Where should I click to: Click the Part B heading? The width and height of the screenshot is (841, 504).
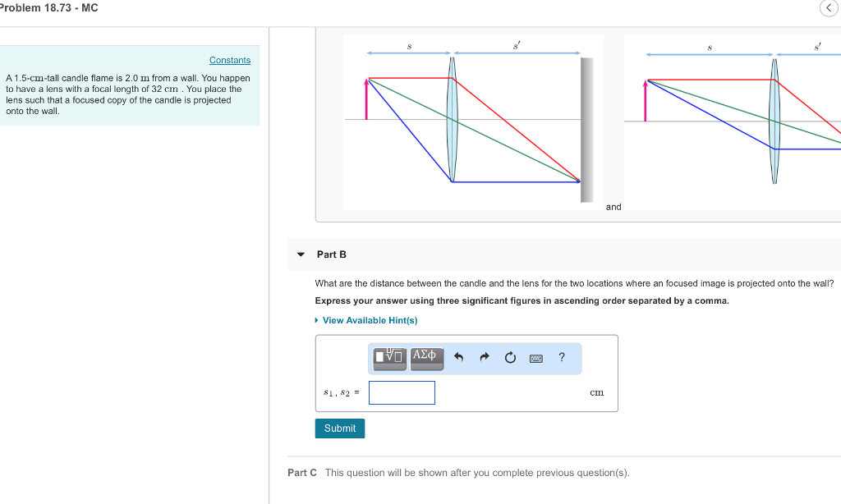click(332, 254)
